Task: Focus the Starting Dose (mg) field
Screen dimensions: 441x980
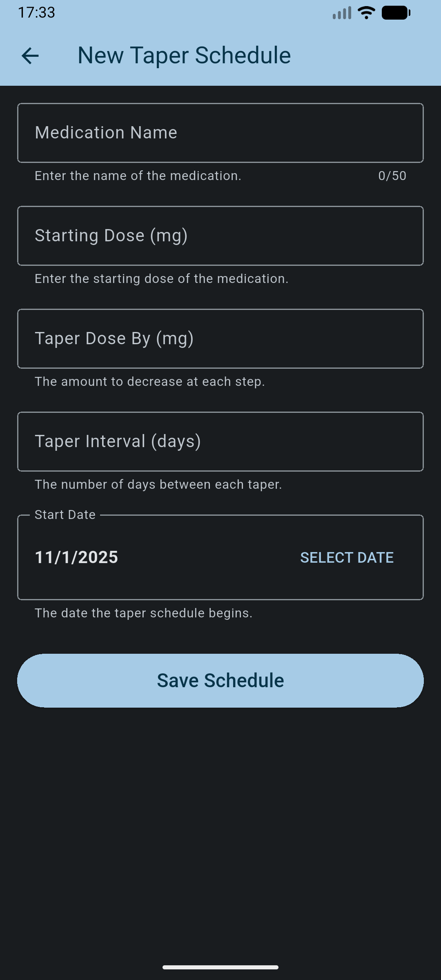Action: pos(220,236)
